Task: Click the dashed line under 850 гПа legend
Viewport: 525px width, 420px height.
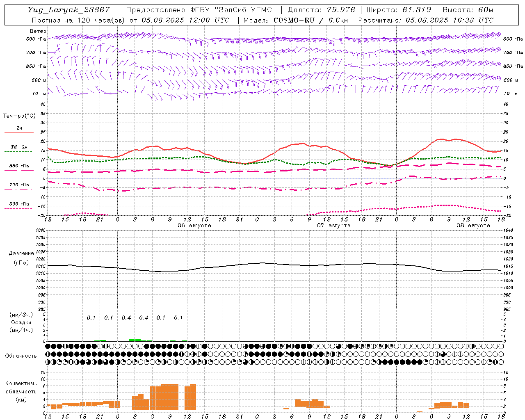Action: click(x=19, y=171)
